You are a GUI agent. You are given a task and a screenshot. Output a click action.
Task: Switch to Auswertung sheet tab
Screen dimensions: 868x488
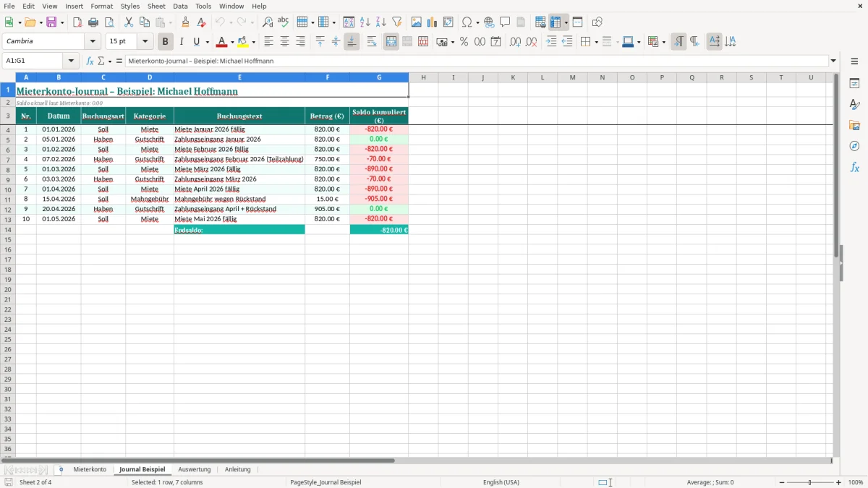[195, 470]
